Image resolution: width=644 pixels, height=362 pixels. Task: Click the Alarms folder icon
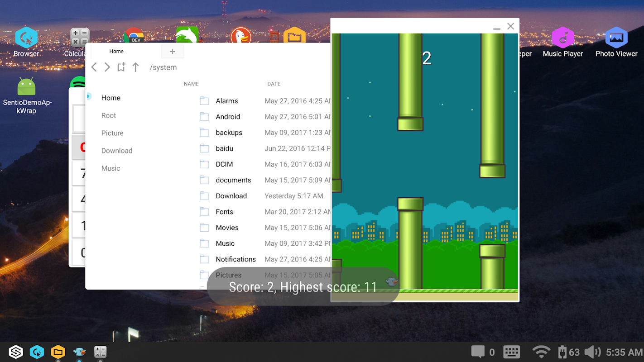click(205, 101)
